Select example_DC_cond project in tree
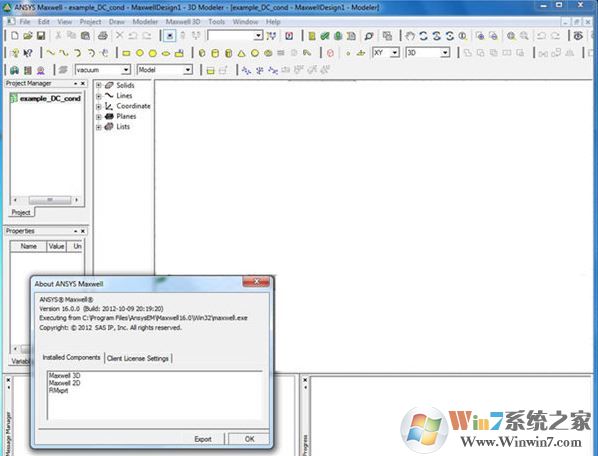Viewport: 598px width, 456px height. pos(50,98)
